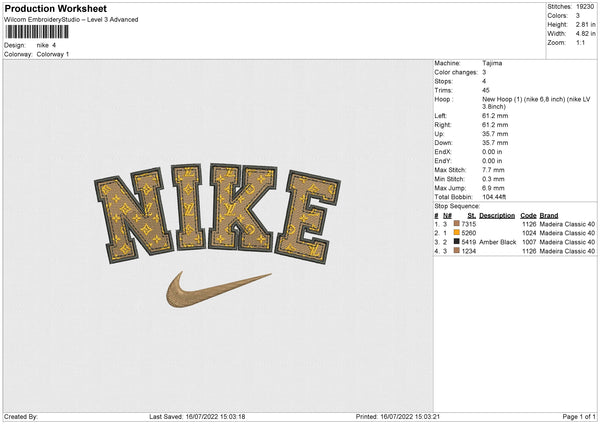Click the thread code 1007
Viewport: 600px width, 424px height.
[529, 242]
